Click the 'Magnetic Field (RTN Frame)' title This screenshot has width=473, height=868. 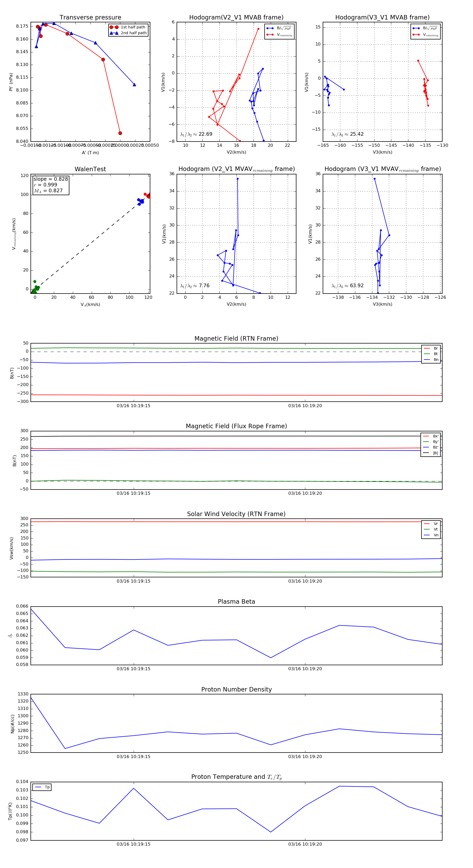[x=236, y=339]
